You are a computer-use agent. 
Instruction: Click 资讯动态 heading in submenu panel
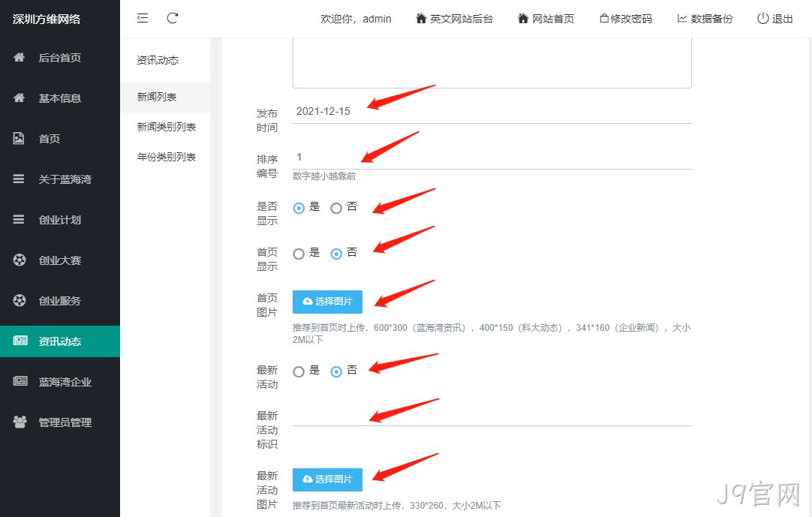(x=158, y=60)
